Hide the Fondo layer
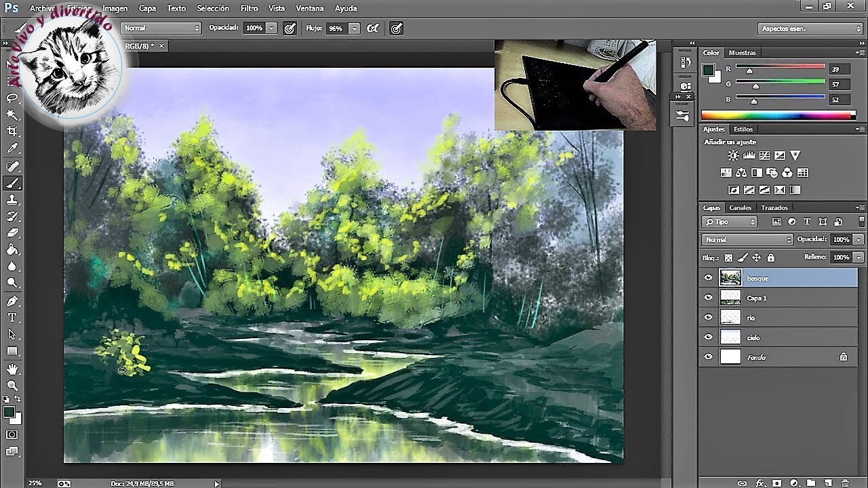The width and height of the screenshot is (868, 488). pos(709,357)
